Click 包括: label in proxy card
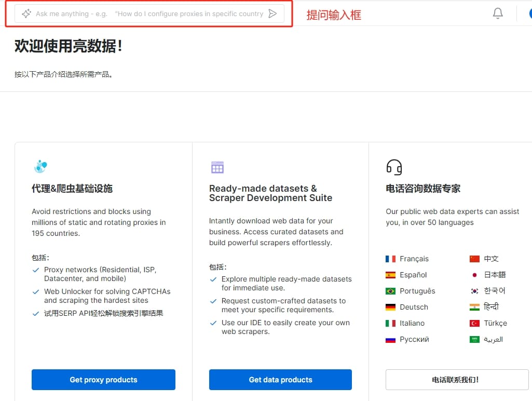This screenshot has width=532, height=401. click(40, 258)
